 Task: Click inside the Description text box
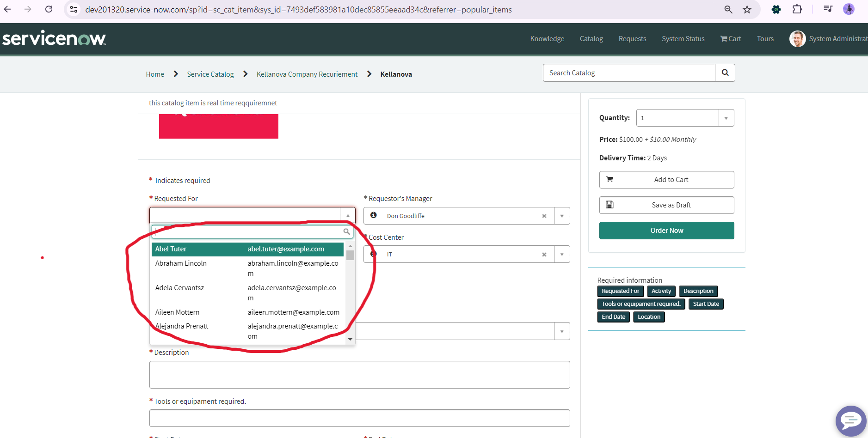coord(359,374)
